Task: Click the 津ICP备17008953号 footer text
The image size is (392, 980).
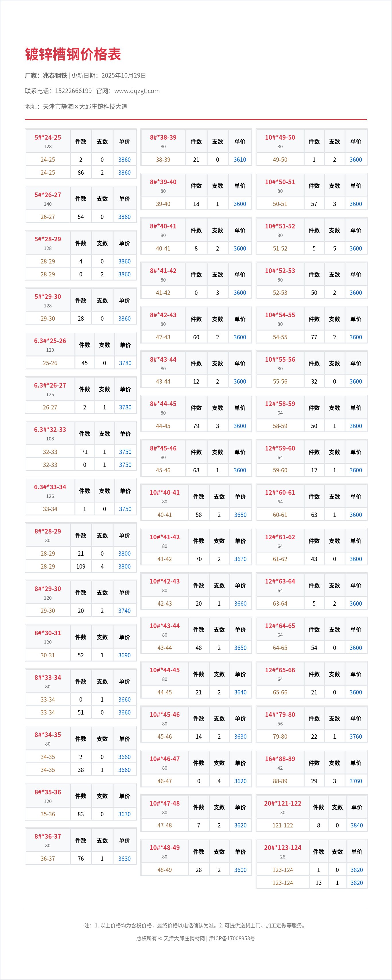Action: pyautogui.click(x=232, y=938)
